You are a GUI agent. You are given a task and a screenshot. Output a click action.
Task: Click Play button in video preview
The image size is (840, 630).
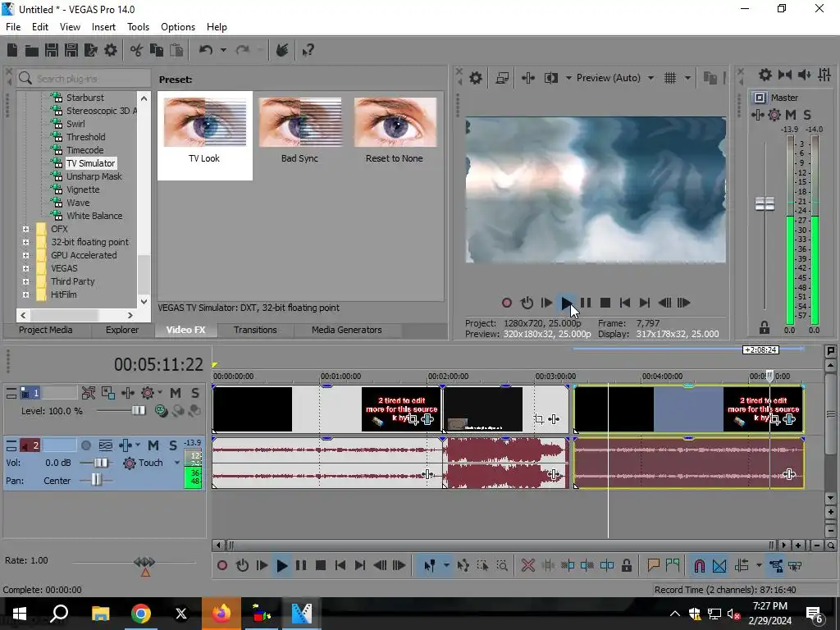coord(566,303)
